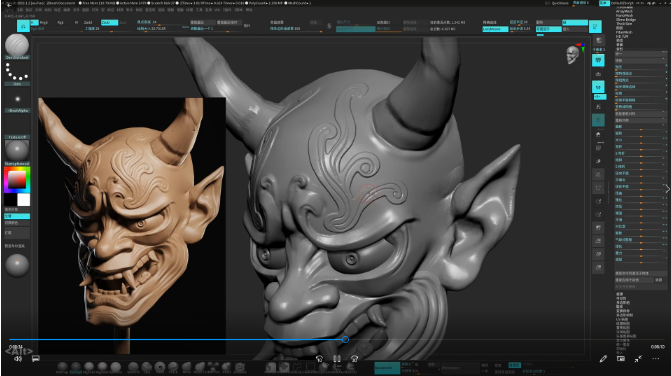
Task: Exit full screen mode
Action: click(638, 358)
